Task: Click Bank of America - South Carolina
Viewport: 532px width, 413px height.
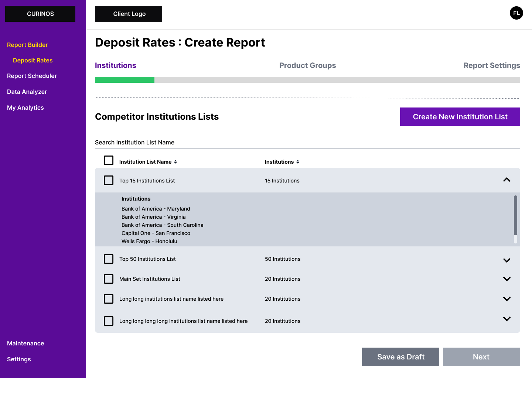Action: [x=163, y=225]
